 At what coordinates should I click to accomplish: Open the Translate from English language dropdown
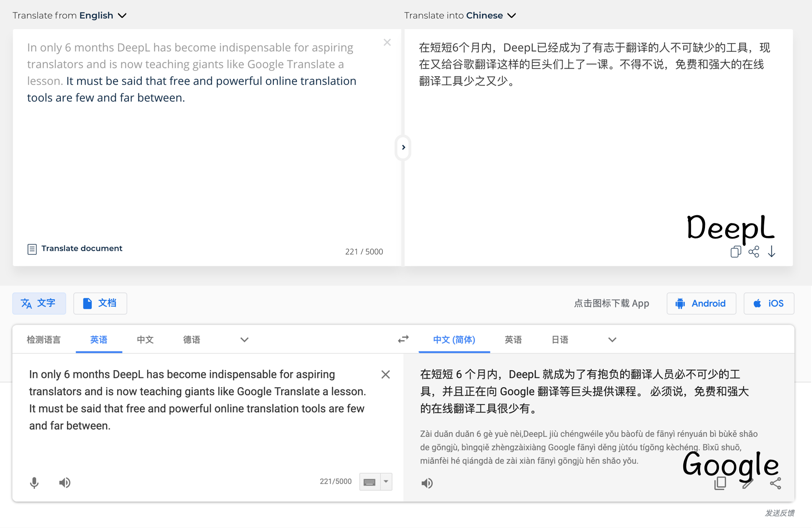[x=122, y=15]
